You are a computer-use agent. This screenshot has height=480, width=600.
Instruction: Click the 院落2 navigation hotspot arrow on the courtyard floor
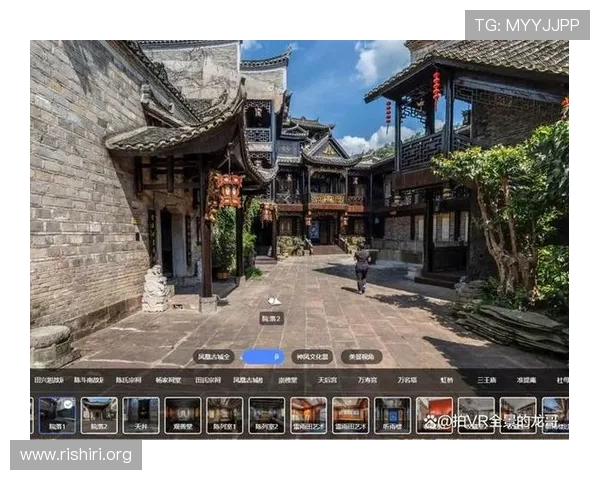click(274, 301)
